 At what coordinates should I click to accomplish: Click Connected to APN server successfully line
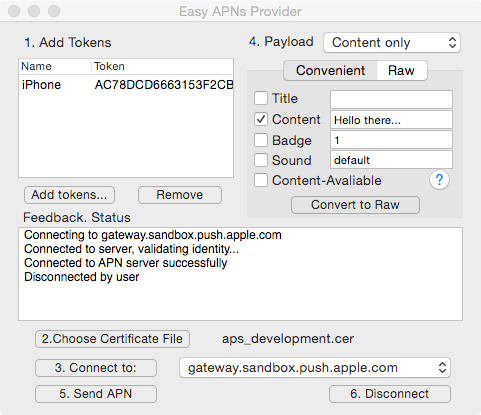point(126,263)
